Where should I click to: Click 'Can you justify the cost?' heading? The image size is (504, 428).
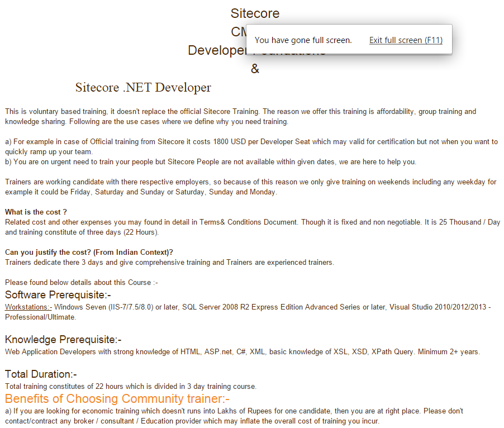pos(89,252)
